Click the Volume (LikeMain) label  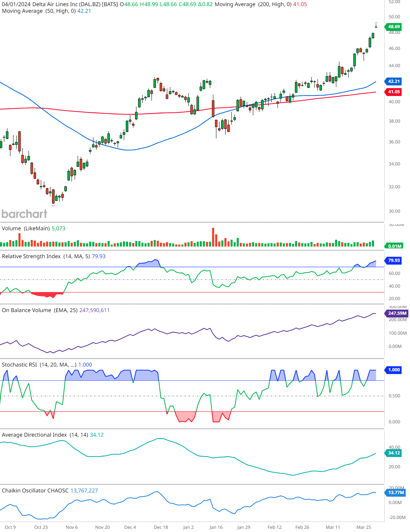coord(26,228)
